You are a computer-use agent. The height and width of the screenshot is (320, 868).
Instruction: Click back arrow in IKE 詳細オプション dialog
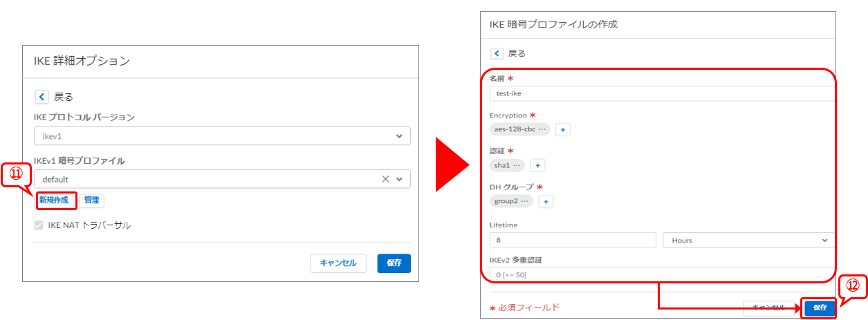tap(41, 97)
